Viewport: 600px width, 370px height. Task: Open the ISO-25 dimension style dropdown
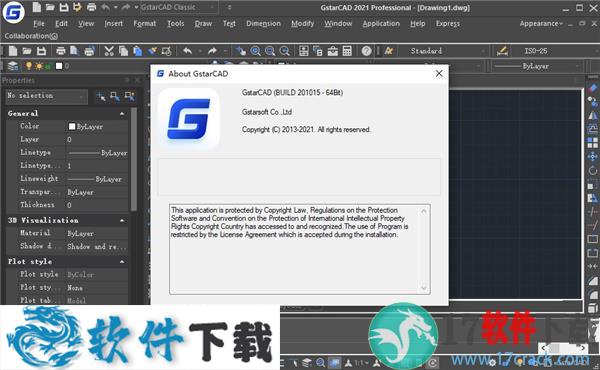click(x=554, y=51)
